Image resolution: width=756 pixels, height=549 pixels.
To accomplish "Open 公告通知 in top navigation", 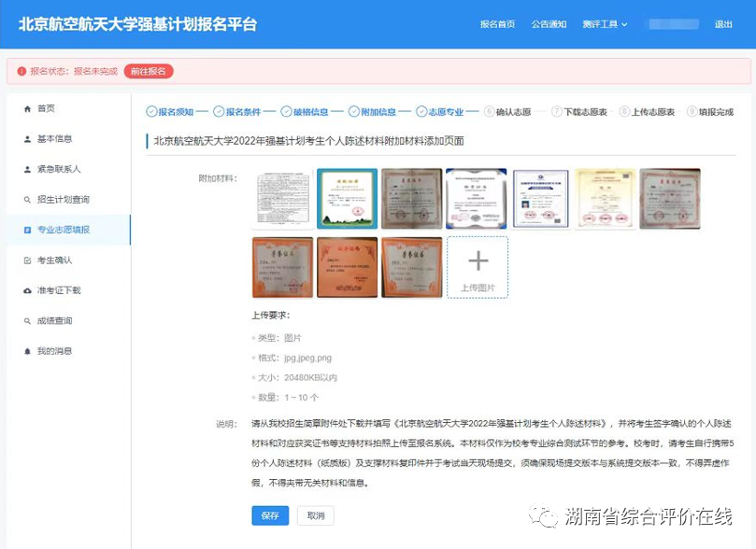I will point(549,24).
